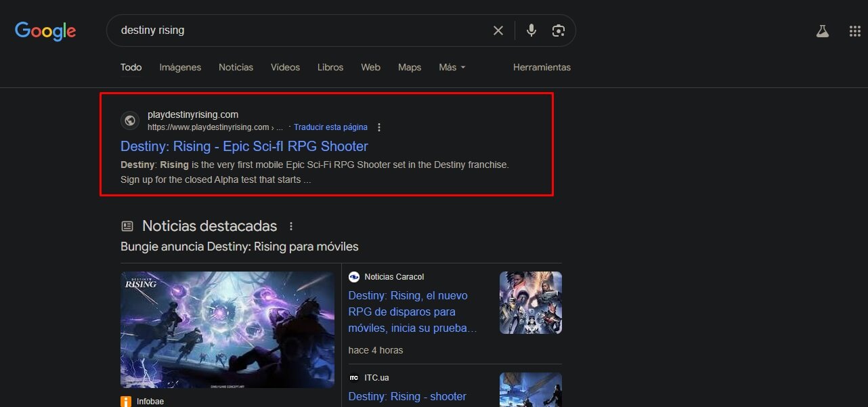868x407 pixels.
Task: Open the ITC.ua article thumbnail image
Action: (531, 389)
